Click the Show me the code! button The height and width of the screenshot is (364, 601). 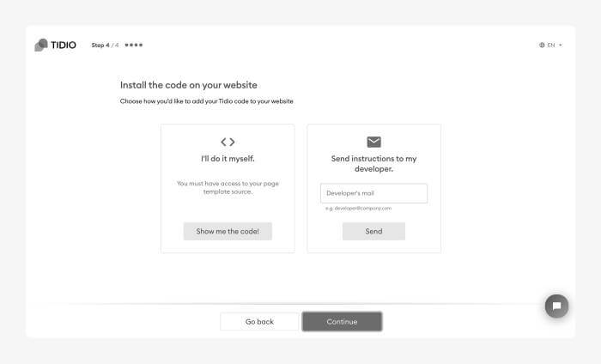point(228,232)
